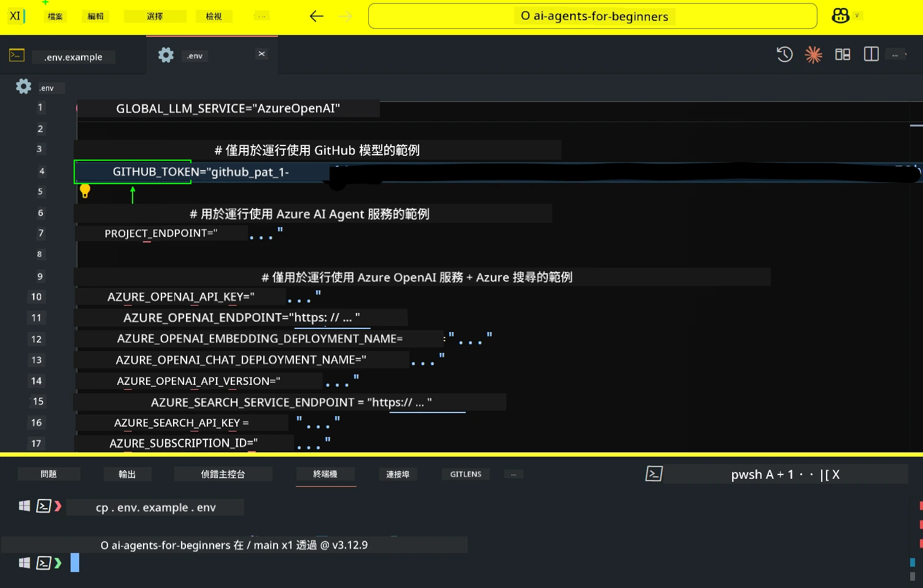Open the editor overflow menu with the ellipsis
The width and height of the screenshot is (923, 588).
pos(895,55)
